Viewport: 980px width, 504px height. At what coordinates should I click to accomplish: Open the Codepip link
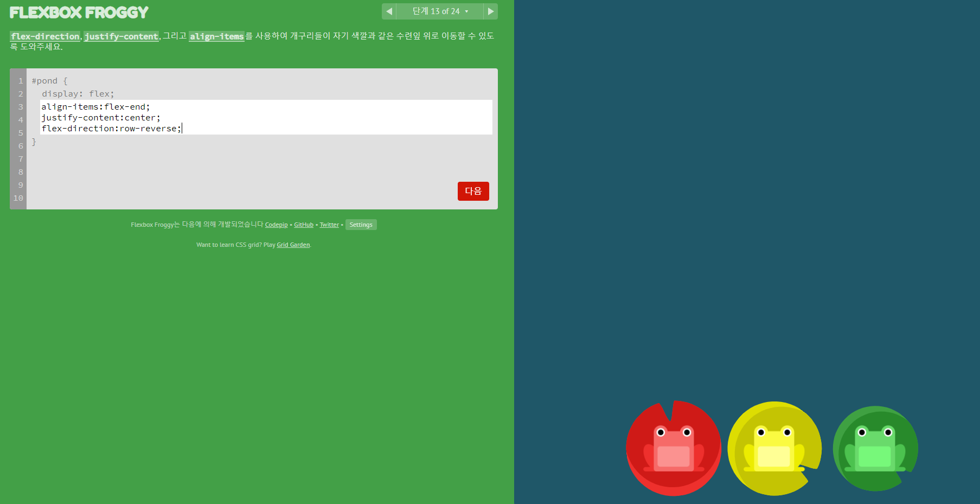point(276,225)
